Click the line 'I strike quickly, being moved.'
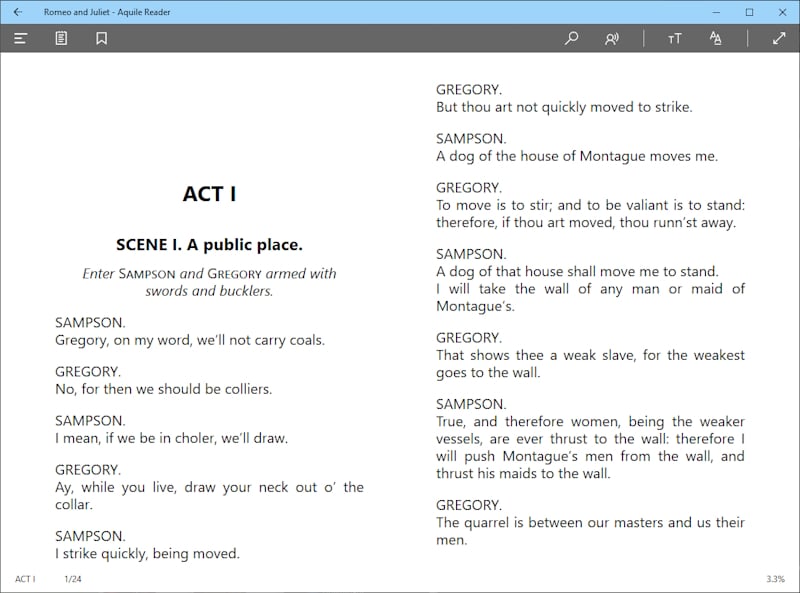The image size is (800, 593). [147, 554]
